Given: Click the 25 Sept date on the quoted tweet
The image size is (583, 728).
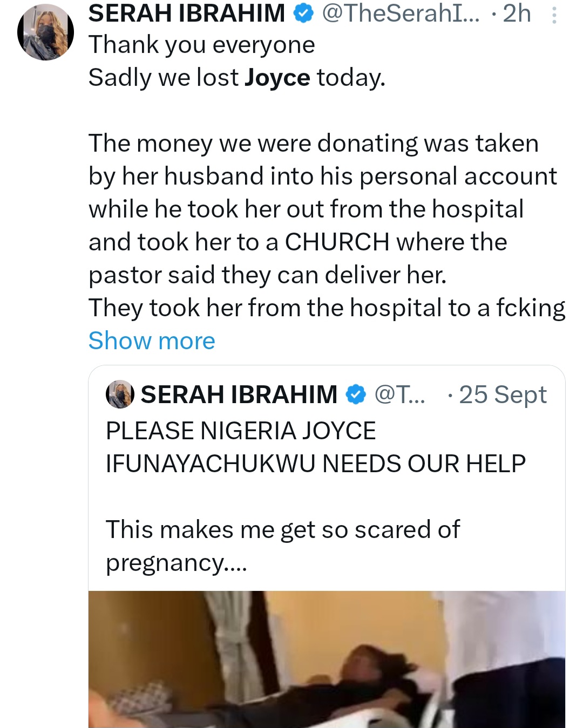Looking at the screenshot, I should coord(503,394).
